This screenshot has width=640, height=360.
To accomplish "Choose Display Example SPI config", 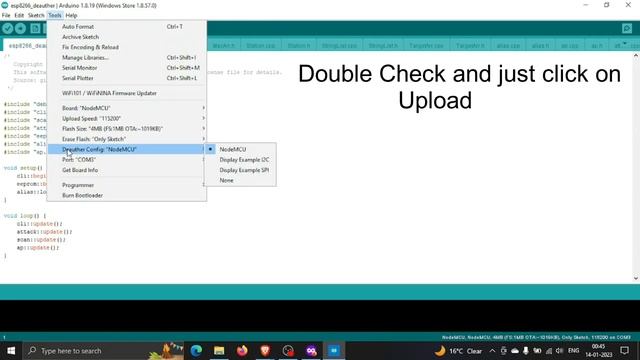I will pos(240,170).
